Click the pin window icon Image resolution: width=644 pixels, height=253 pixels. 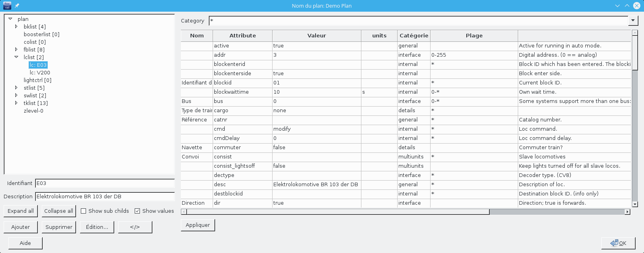tap(17, 6)
